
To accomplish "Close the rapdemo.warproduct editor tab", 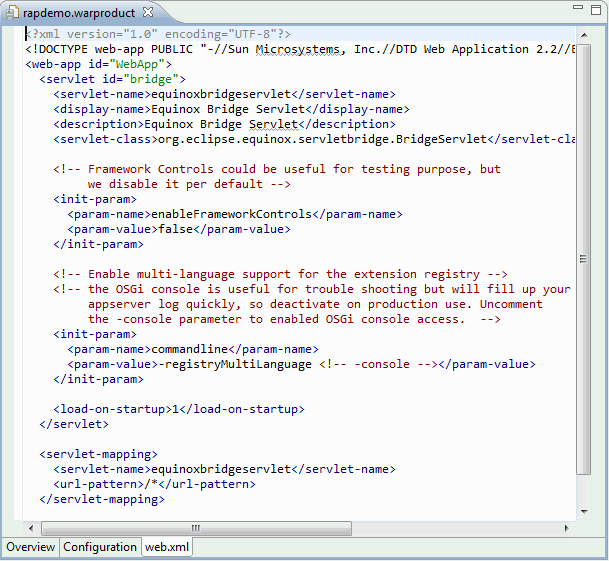I will tap(148, 12).
